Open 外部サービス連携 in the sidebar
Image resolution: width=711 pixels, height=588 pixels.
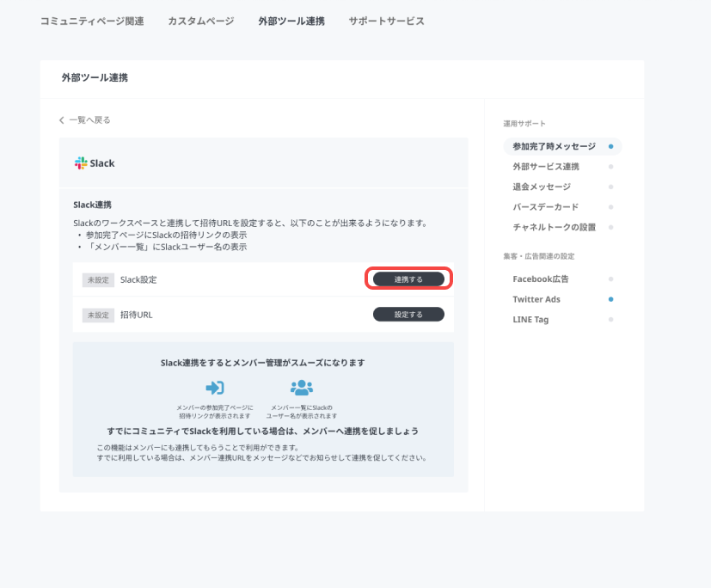pyautogui.click(x=546, y=167)
